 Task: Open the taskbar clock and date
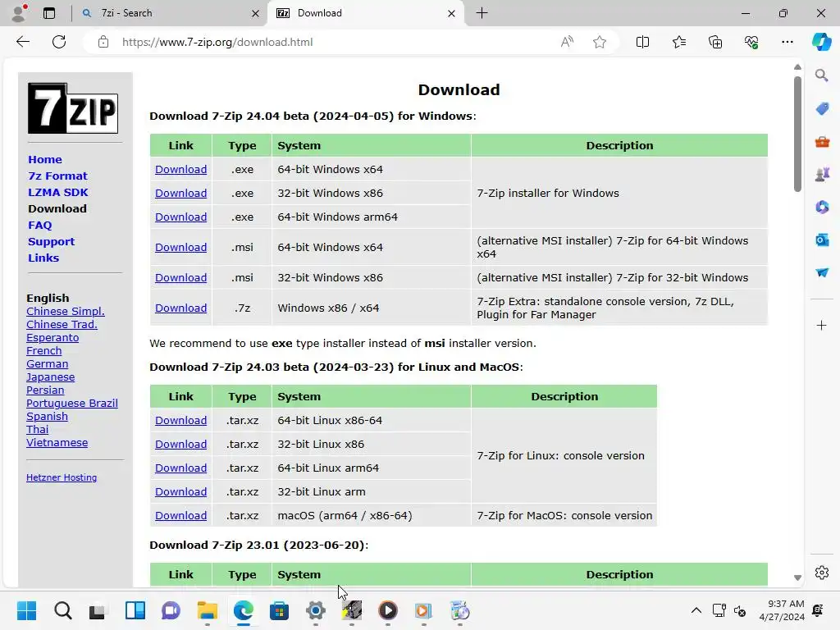tap(782, 610)
